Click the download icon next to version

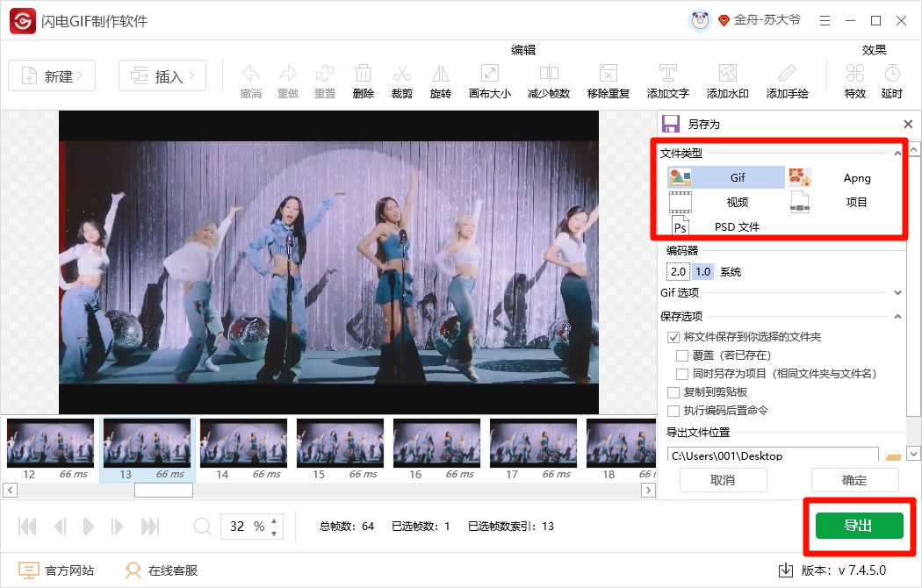pos(786,570)
